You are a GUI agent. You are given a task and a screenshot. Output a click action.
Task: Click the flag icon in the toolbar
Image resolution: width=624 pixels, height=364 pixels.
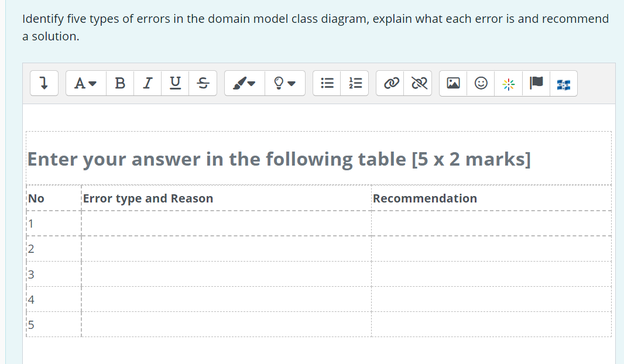click(x=535, y=83)
